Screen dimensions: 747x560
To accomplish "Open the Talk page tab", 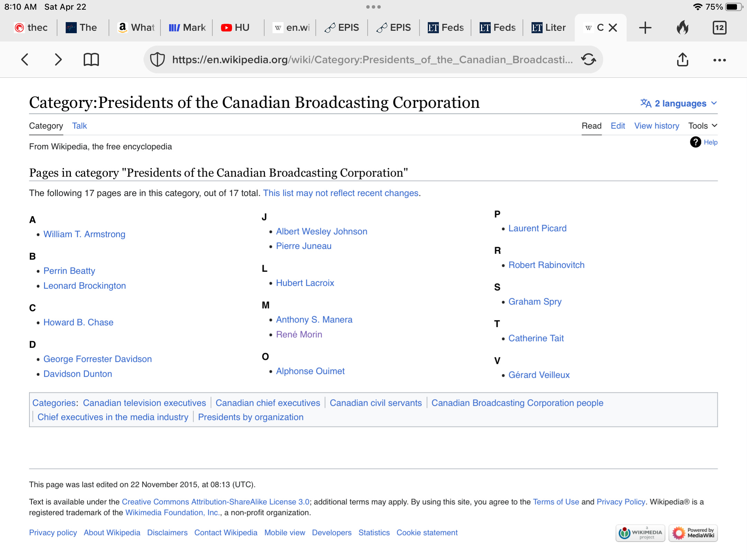I will click(80, 126).
